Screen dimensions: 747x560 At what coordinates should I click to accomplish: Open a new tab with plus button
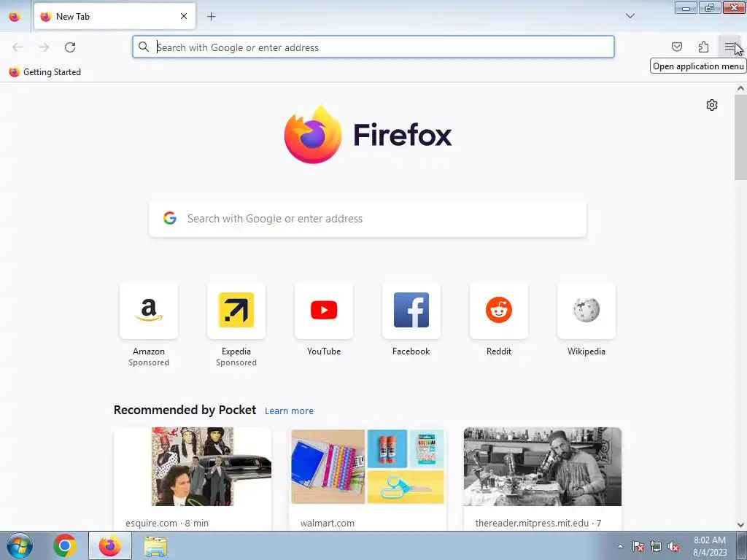(x=211, y=17)
